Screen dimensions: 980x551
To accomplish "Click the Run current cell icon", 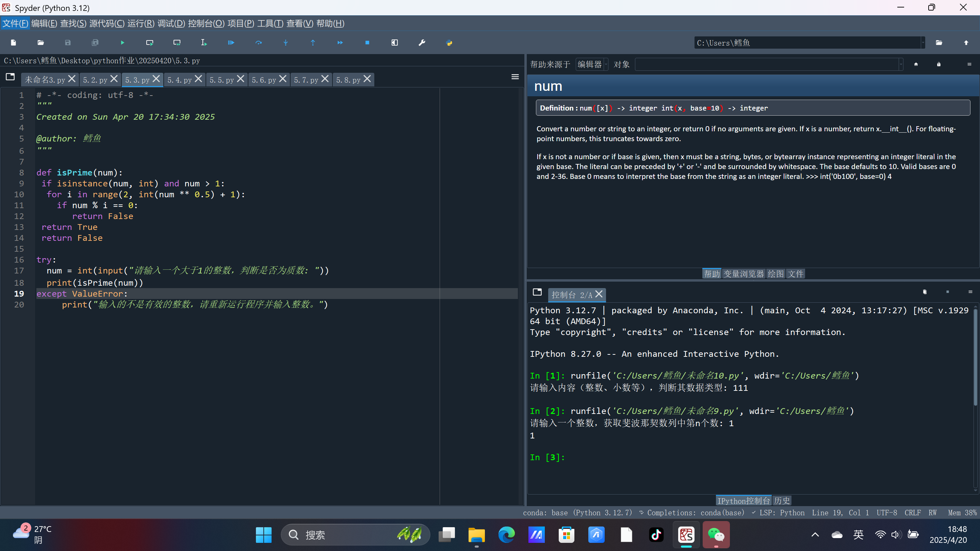I will point(149,43).
